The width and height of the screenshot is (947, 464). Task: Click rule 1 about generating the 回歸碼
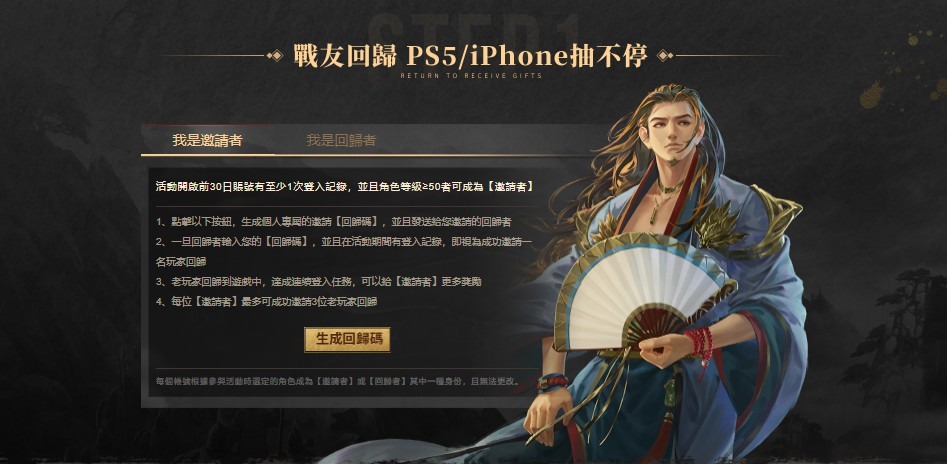tap(334, 222)
